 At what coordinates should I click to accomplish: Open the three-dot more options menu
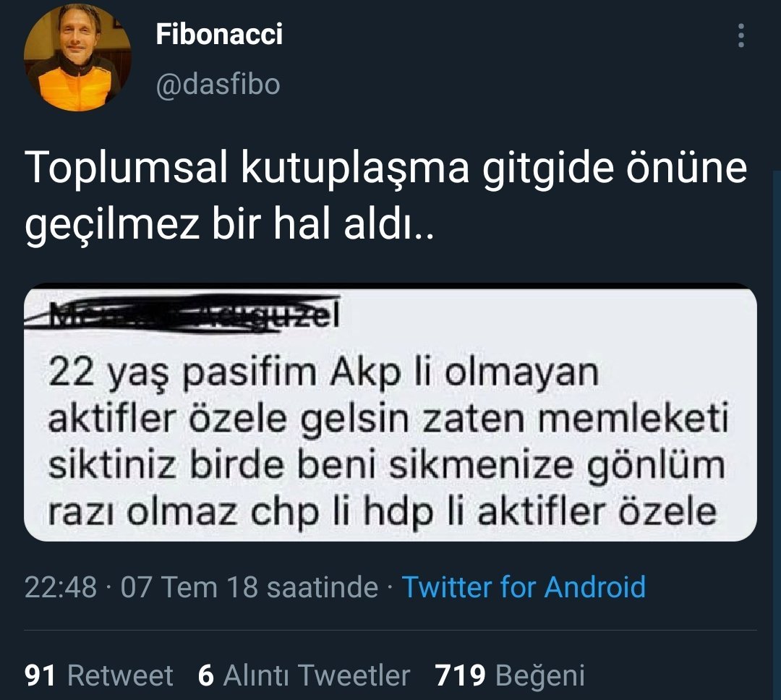741,35
